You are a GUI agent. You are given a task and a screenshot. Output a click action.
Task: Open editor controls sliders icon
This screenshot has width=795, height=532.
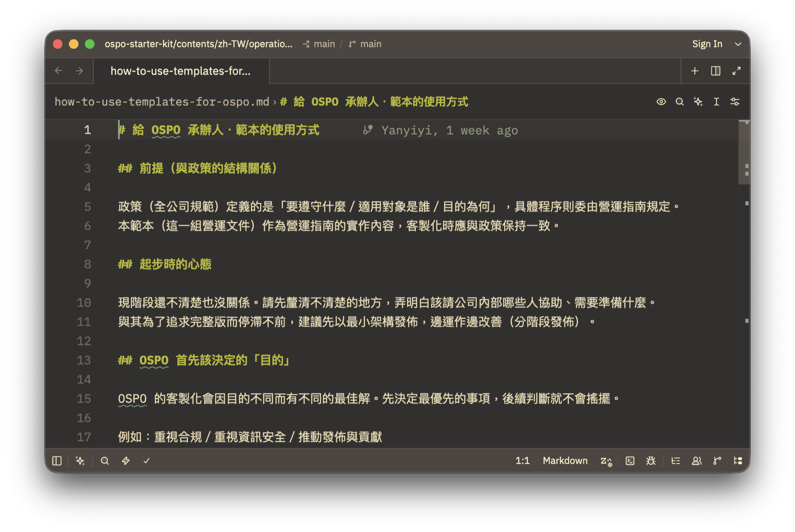(735, 102)
